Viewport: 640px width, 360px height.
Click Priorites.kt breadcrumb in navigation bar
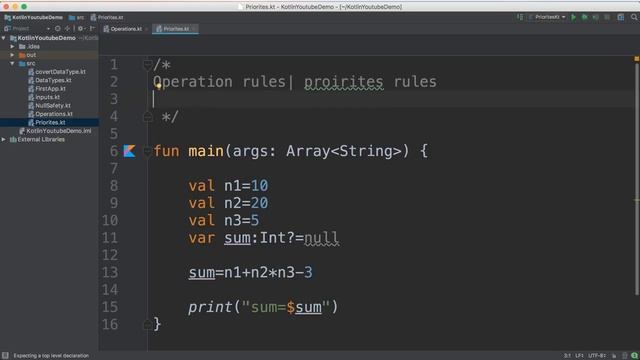coord(107,18)
